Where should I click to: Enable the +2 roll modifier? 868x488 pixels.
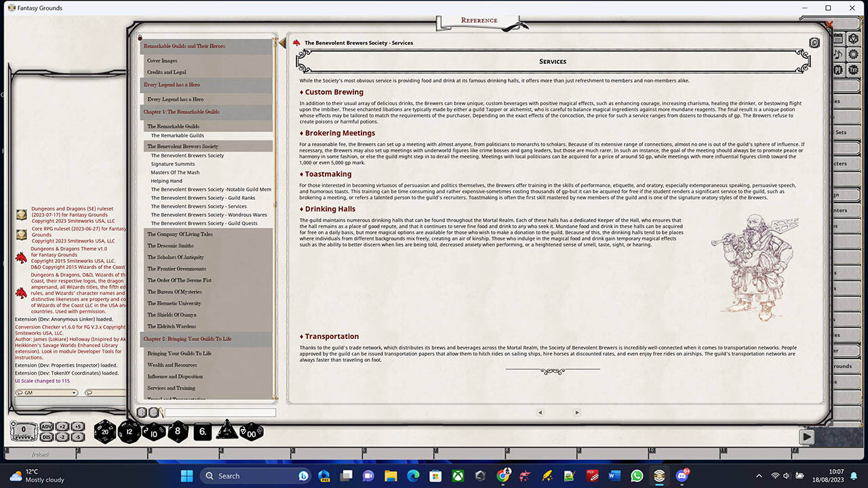[61, 426]
